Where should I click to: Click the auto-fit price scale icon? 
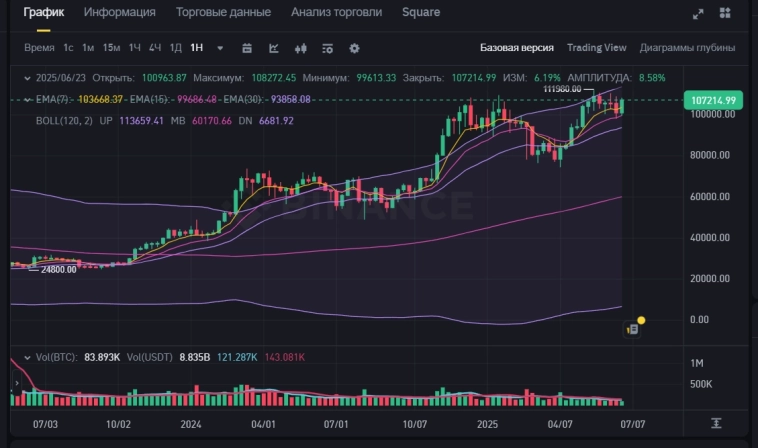716,423
